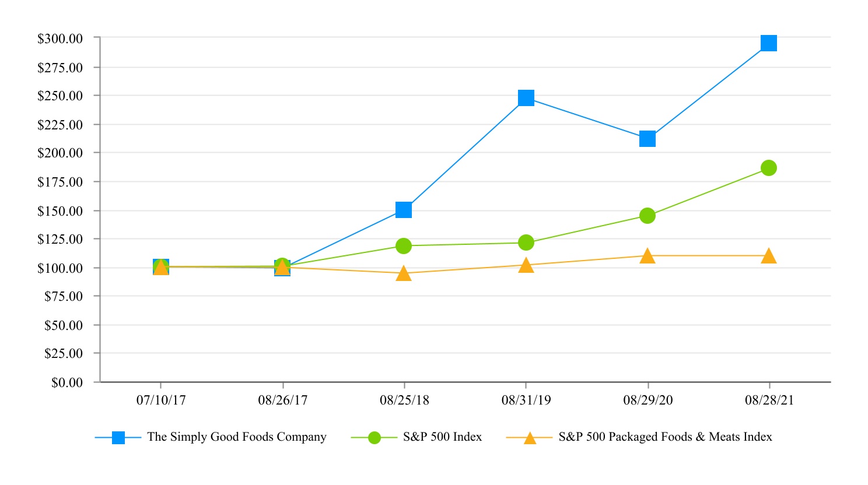The image size is (868, 485).
Task: Click the orange triangle marker at 08/28/21
Action: (768, 256)
